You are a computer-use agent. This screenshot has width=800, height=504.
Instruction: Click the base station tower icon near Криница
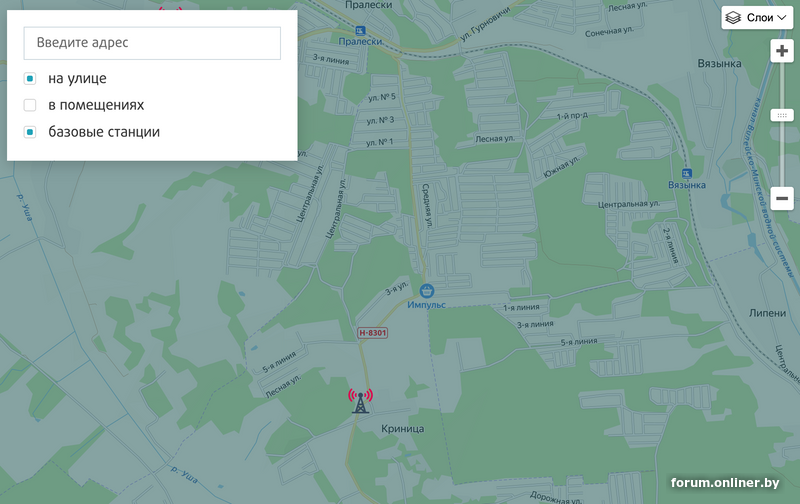pos(361,401)
